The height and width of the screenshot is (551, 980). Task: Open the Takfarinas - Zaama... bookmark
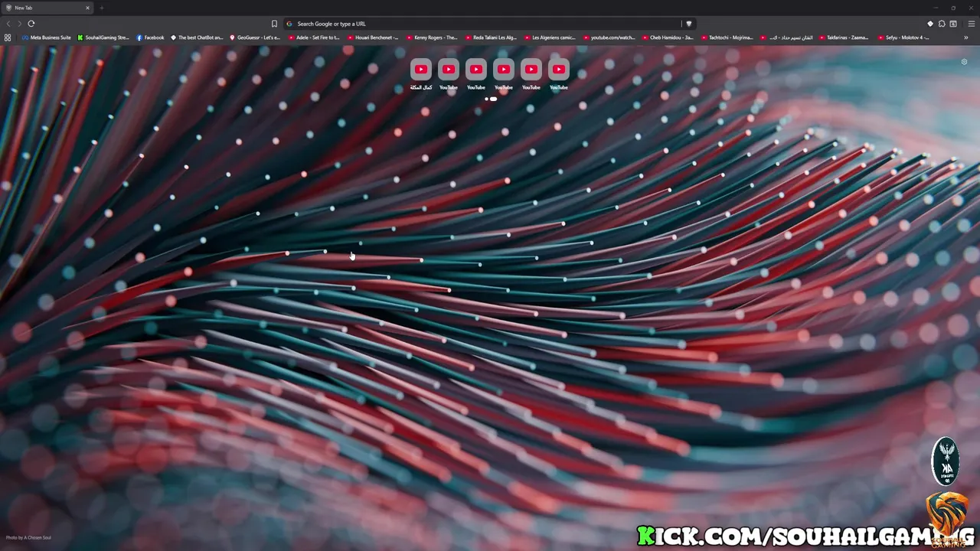click(844, 37)
